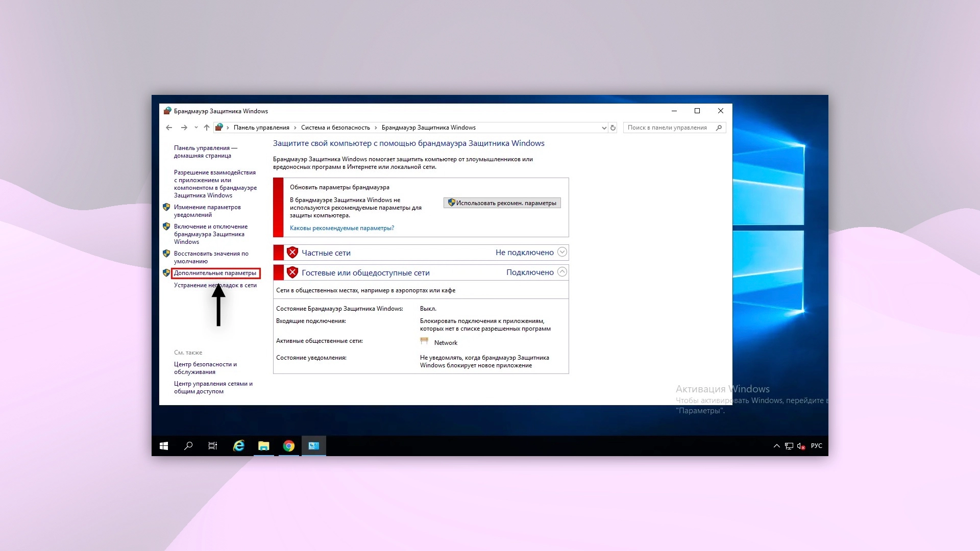Open Task View on taskbar
Screen dimensions: 980x551
(213, 446)
